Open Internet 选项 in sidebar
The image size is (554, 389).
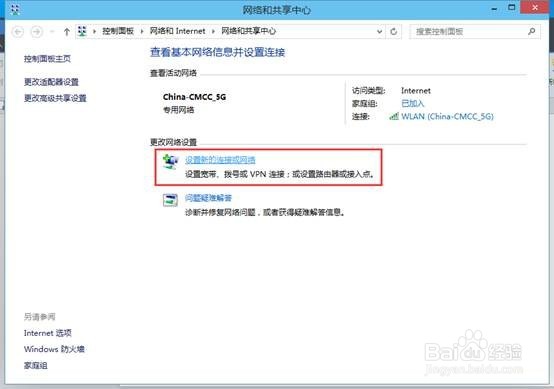(x=48, y=333)
